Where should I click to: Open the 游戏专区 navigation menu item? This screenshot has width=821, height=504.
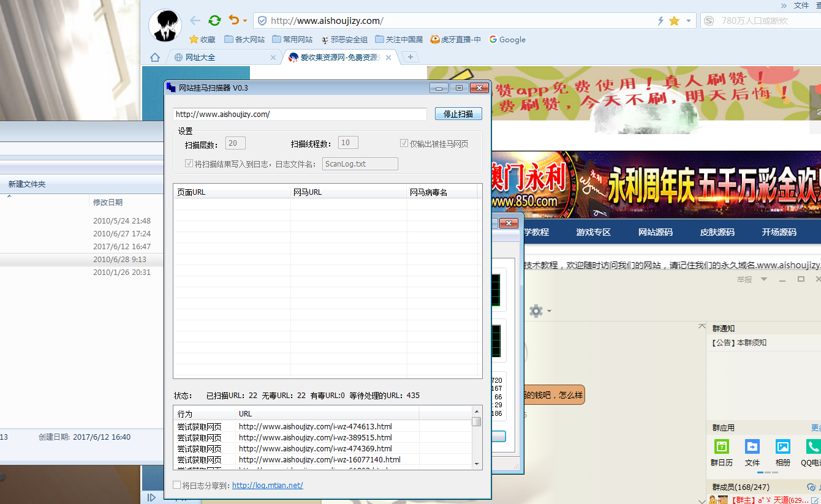point(593,232)
